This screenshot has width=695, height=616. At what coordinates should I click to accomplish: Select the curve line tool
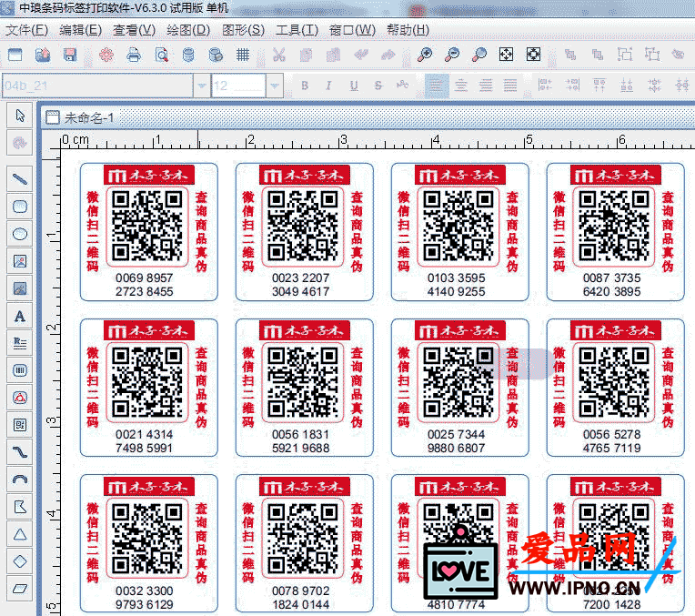(20, 452)
